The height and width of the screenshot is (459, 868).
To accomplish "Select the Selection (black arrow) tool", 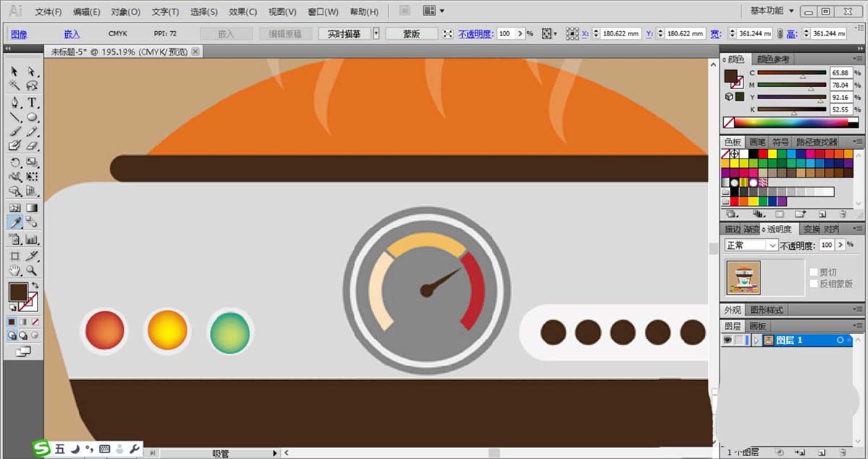I will (x=14, y=71).
